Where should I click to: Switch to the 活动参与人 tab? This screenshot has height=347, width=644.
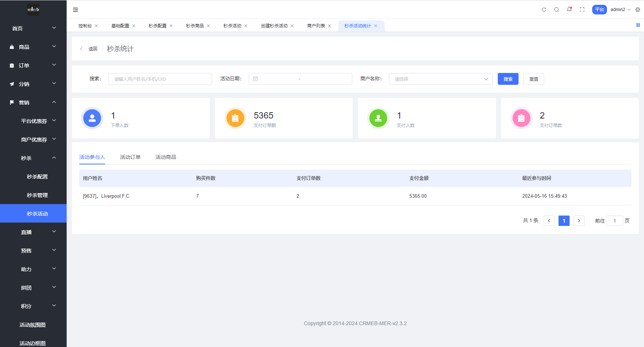pos(92,157)
